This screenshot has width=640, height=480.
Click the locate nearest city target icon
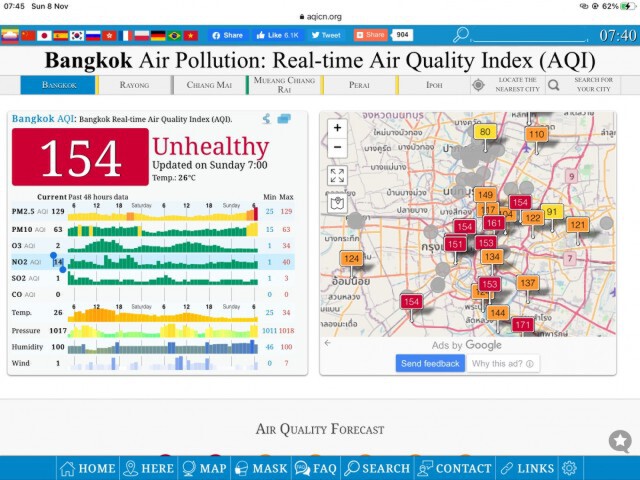pyautogui.click(x=478, y=85)
